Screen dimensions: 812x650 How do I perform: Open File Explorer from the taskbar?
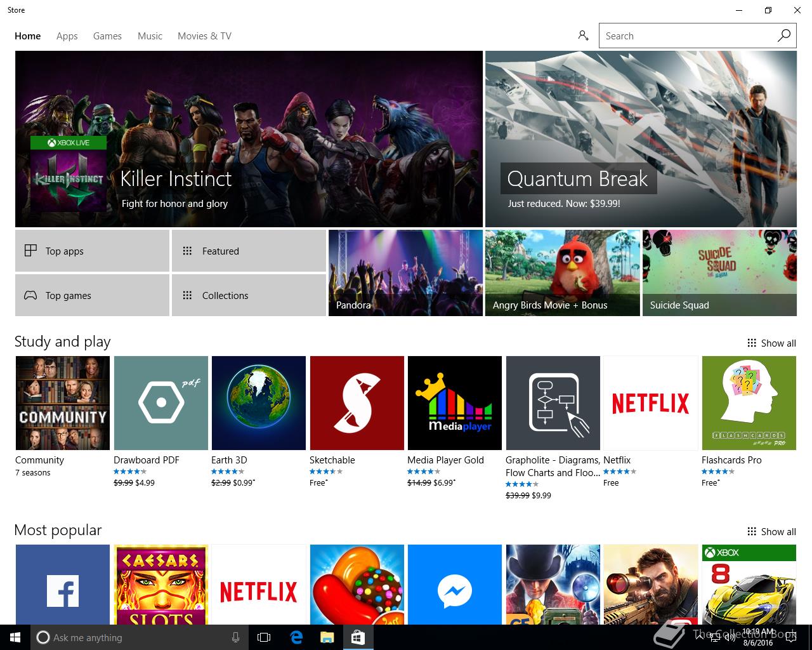coord(327,637)
